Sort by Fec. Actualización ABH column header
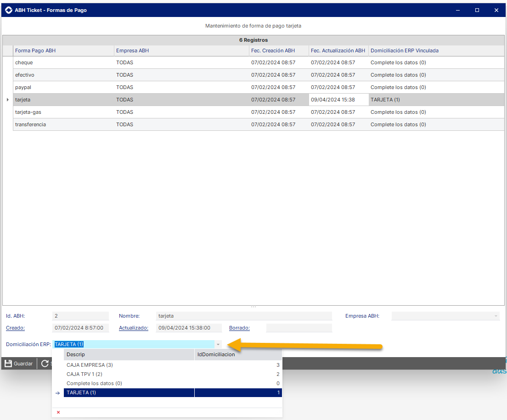Viewport: 507px width, 420px height. point(338,50)
